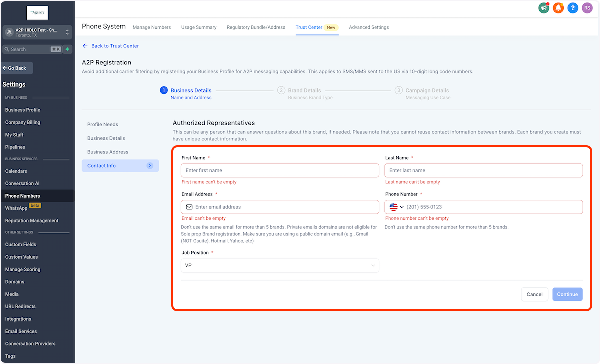The width and height of the screenshot is (600, 364).
Task: Open the Advanced Settings tab
Action: (x=368, y=27)
